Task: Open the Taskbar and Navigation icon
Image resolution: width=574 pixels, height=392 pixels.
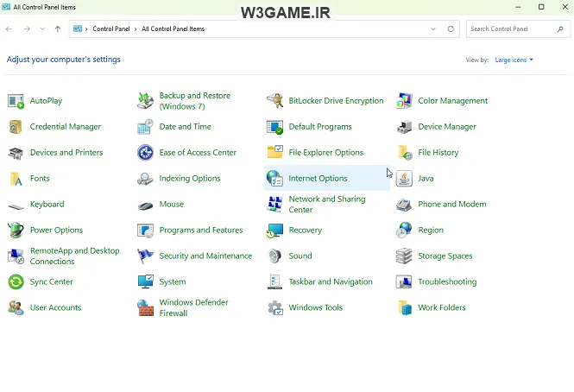Action: pyautogui.click(x=275, y=281)
